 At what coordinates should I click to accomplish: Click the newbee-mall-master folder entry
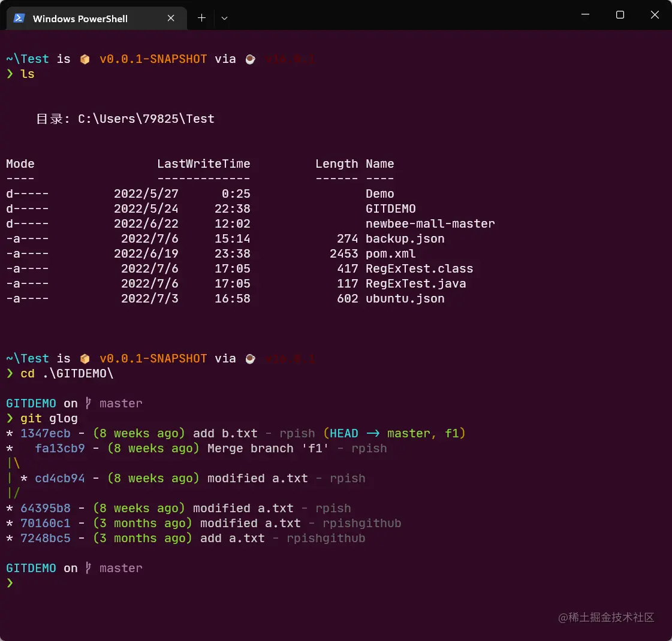pos(430,223)
